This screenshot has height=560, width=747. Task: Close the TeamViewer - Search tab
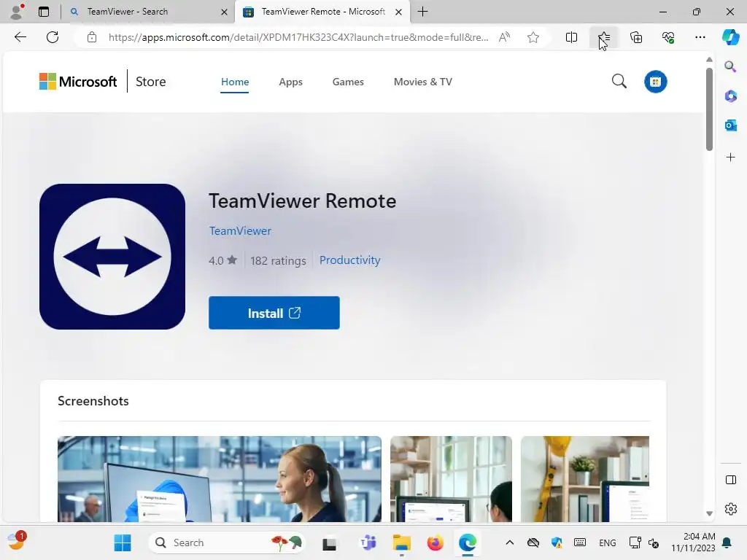pyautogui.click(x=224, y=12)
